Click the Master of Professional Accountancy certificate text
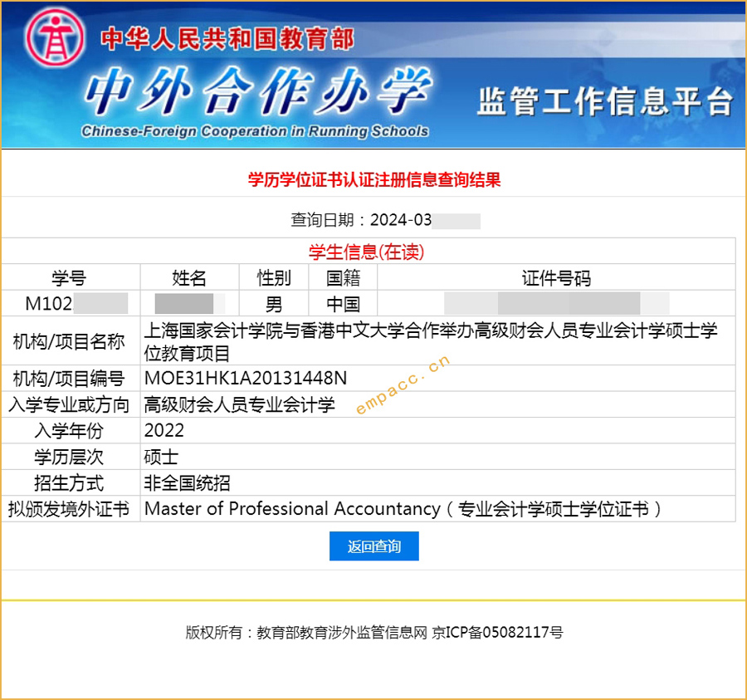This screenshot has height=700, width=747. click(403, 509)
